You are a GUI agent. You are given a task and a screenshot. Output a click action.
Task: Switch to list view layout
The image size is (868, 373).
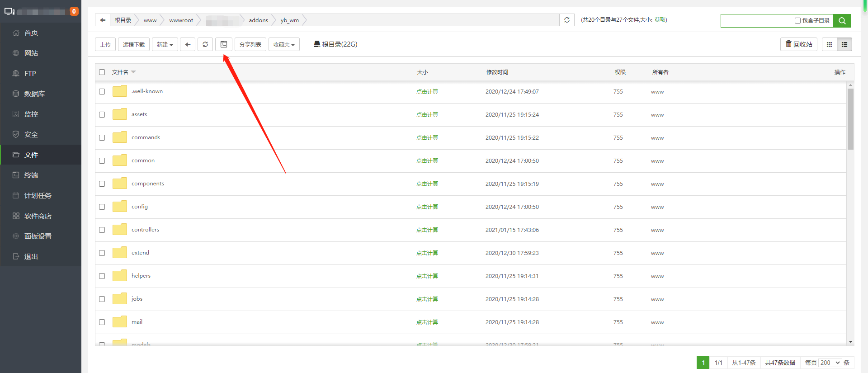point(844,44)
